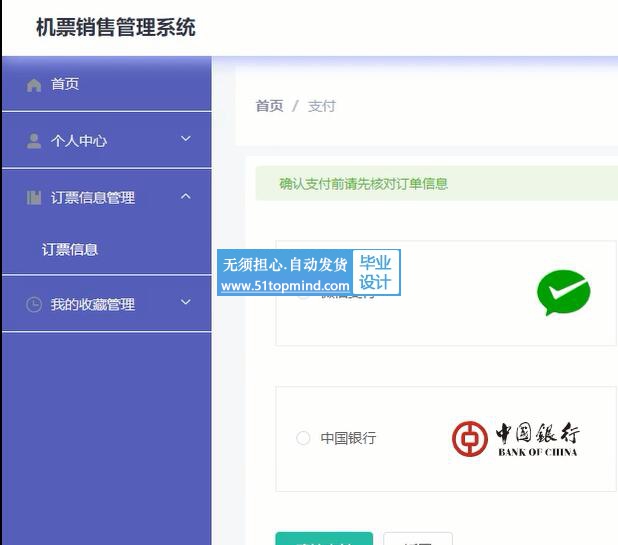Viewport: 618px width, 545px height.
Task: Click the user icon beside 个人中心
Action: (34, 141)
